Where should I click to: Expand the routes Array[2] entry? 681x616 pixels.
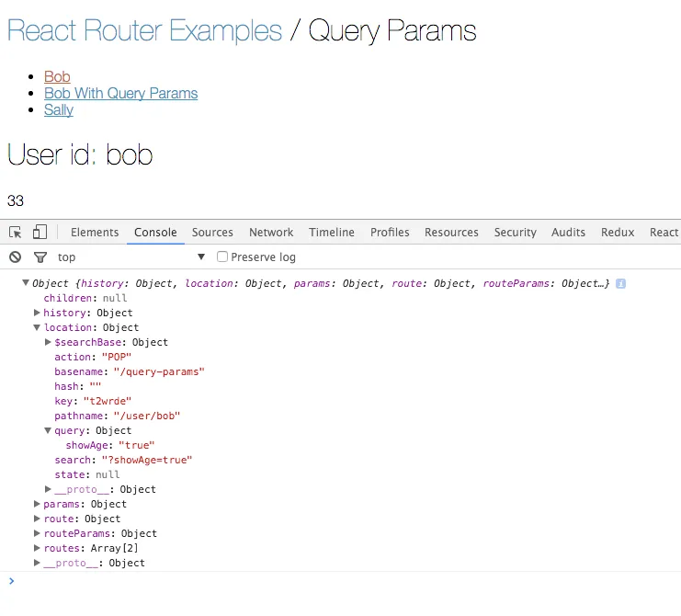point(37,549)
